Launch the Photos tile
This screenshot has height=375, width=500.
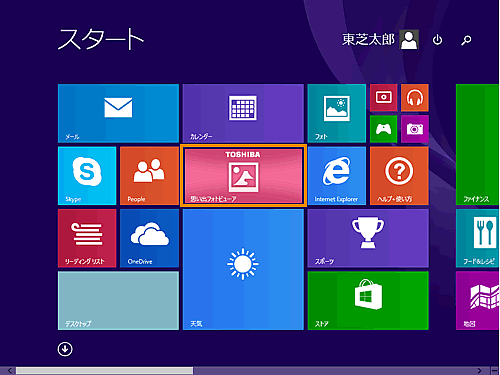coord(337,113)
